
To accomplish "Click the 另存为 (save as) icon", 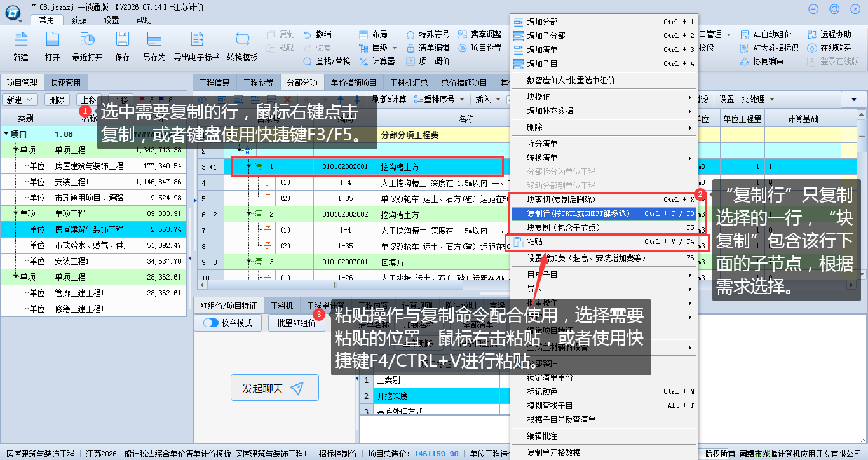I will [x=154, y=39].
